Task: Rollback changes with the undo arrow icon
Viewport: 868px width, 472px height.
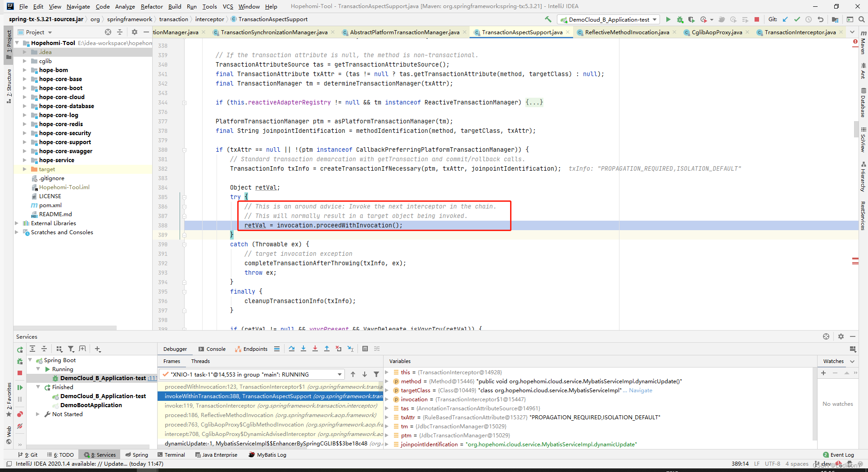Action: [820, 19]
